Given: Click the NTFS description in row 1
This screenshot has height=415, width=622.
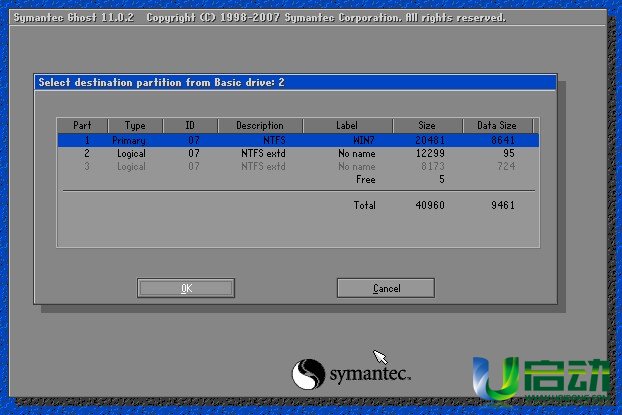Looking at the screenshot, I should (x=275, y=140).
